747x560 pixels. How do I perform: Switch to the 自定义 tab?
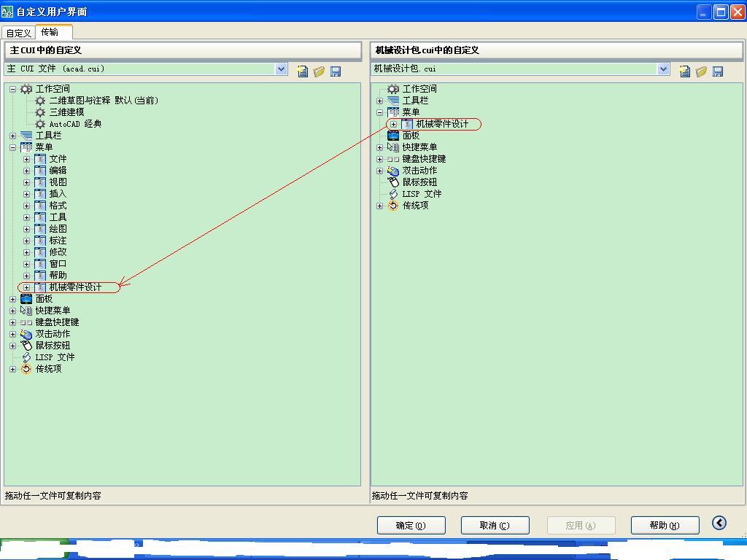[18, 33]
